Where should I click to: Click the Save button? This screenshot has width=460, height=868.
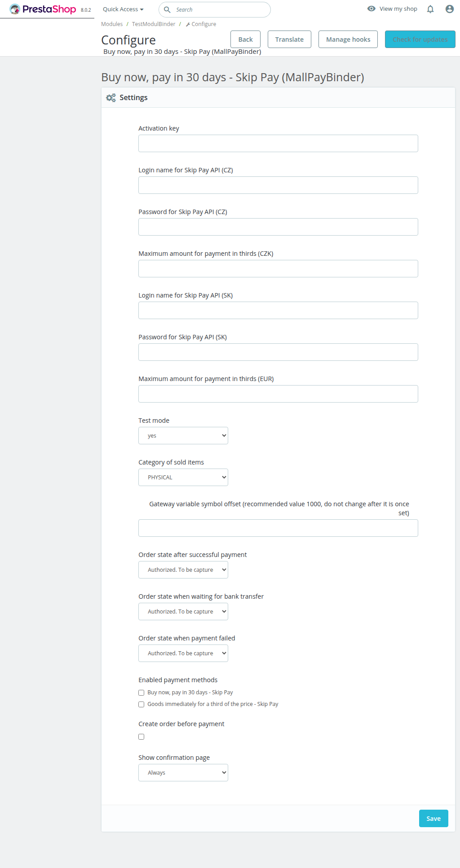tap(433, 818)
